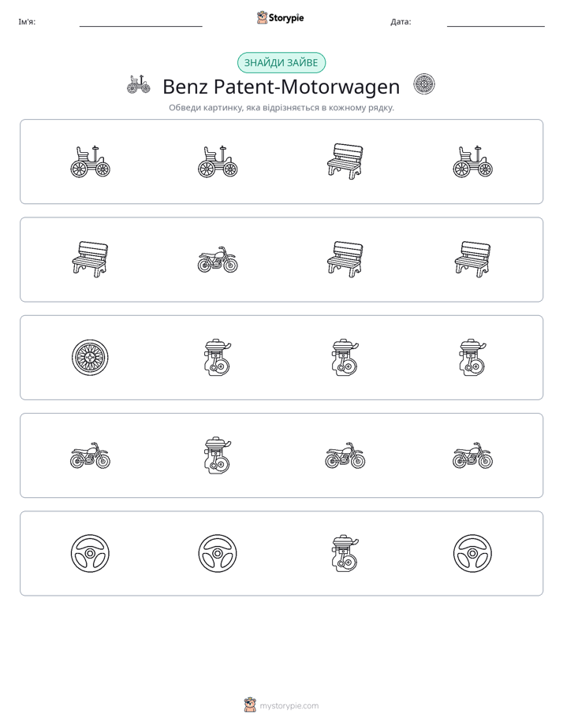
Task: Select the first motorcycle in the fourth row
Action: [90, 455]
